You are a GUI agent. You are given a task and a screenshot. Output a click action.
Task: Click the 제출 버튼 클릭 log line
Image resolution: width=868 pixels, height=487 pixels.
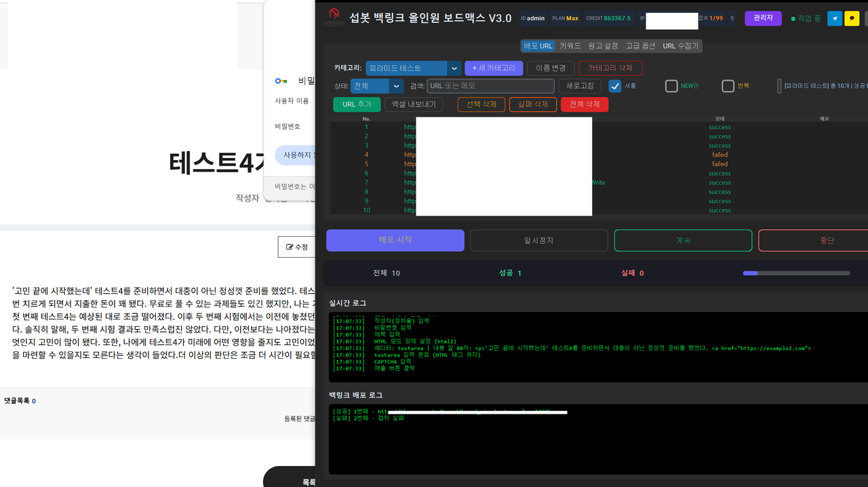(374, 368)
